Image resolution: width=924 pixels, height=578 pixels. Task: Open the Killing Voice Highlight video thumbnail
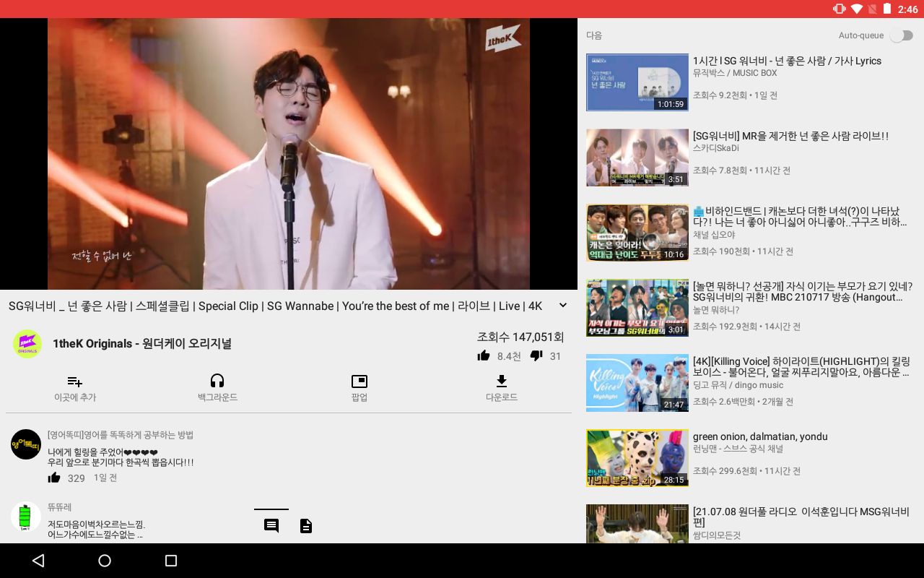(637, 383)
